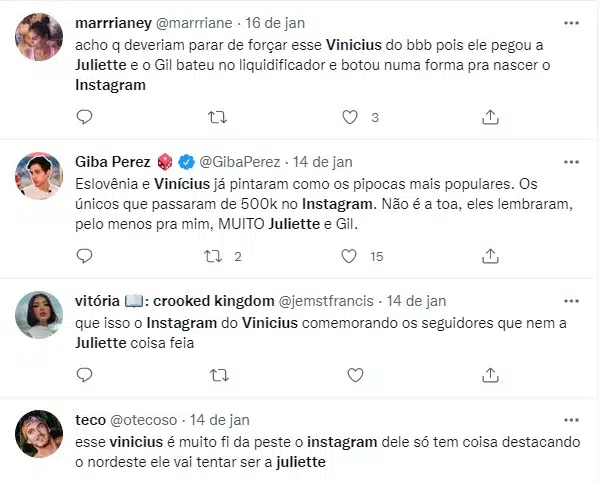Open more options on Giba Perez's tweet
The image size is (611, 483).
571,161
